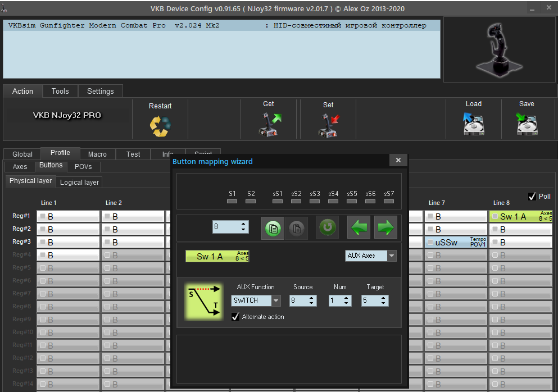Go to next button with right arrow
Image resolution: width=558 pixels, height=392 pixels.
[385, 227]
